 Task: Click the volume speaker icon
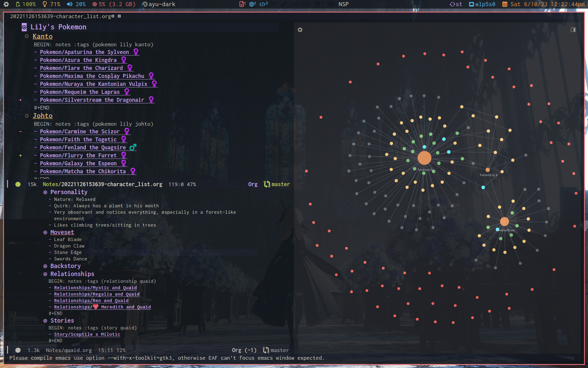pyautogui.click(x=70, y=4)
